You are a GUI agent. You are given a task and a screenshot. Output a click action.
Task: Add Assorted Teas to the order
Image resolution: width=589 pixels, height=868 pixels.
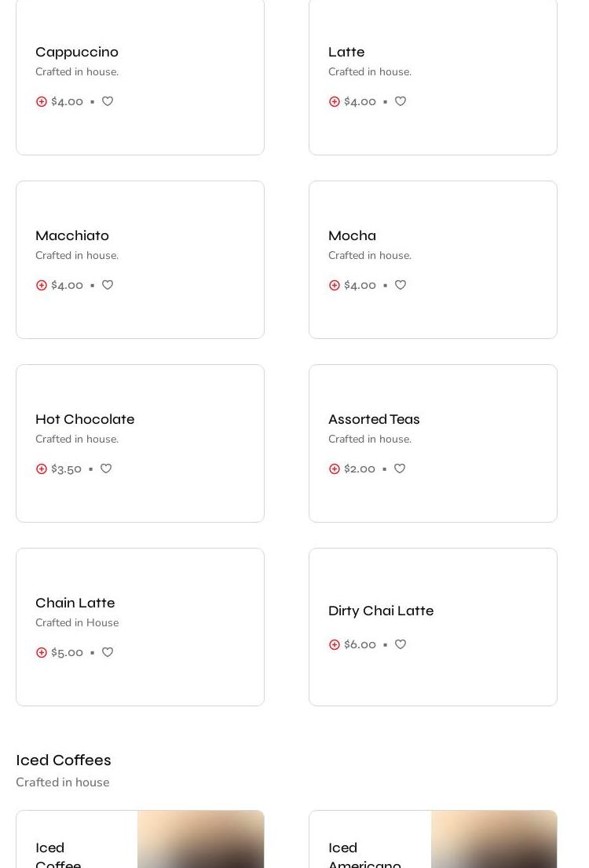[x=335, y=469]
